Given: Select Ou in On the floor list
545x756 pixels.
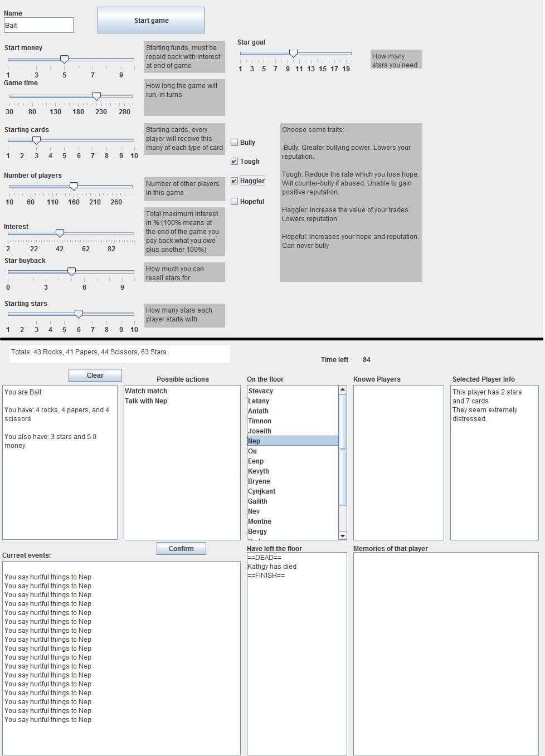Looking at the screenshot, I should [x=293, y=451].
